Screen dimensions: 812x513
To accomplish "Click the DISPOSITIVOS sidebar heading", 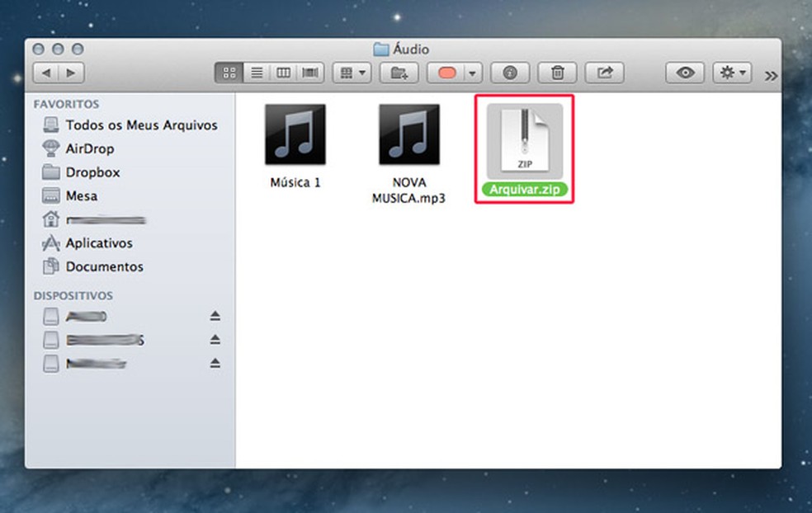I will (x=73, y=295).
